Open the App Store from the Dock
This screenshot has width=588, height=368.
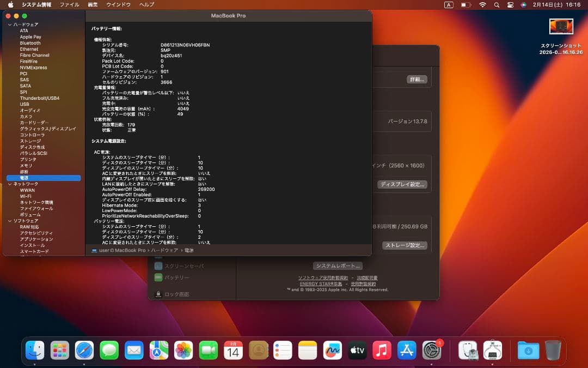tap(407, 351)
